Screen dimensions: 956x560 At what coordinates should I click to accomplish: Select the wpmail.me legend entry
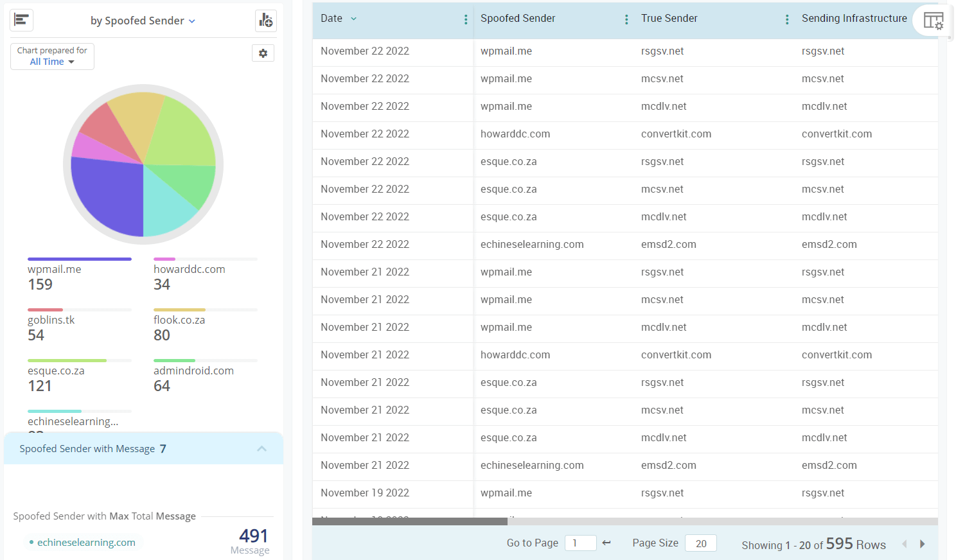(x=55, y=269)
